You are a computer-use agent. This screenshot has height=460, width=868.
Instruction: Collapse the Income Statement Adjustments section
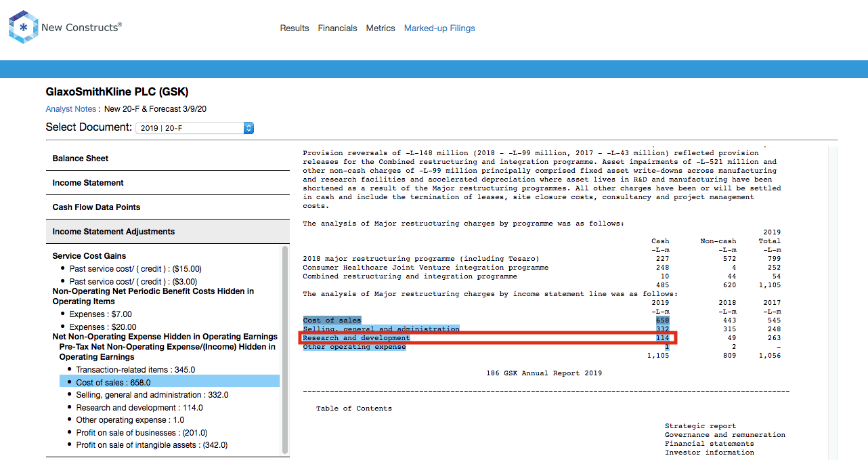[x=168, y=232]
